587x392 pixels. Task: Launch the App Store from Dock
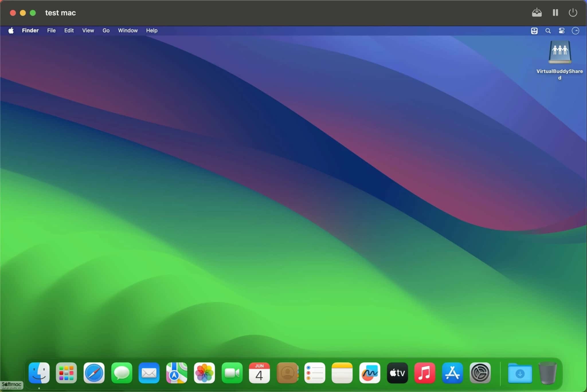[x=452, y=373]
